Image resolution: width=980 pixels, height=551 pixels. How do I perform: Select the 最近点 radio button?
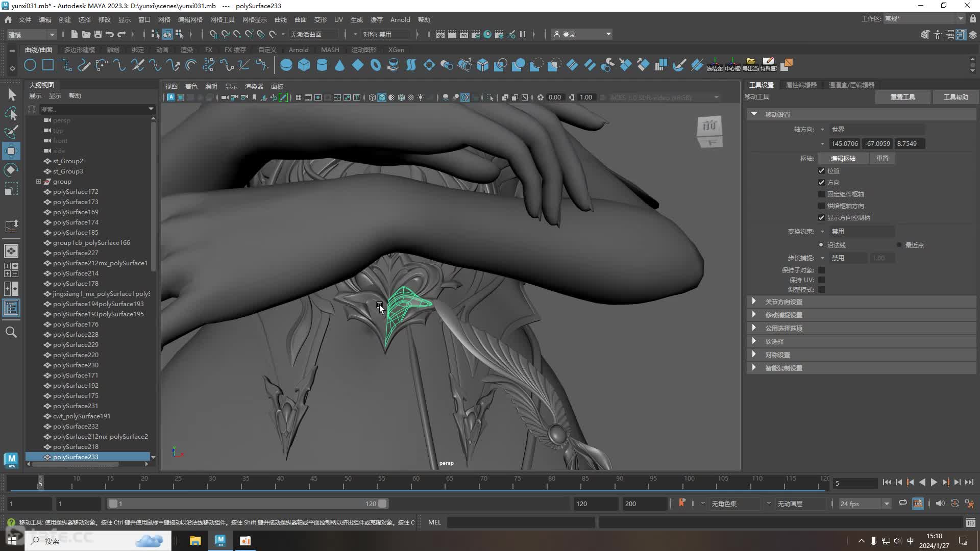coord(899,245)
